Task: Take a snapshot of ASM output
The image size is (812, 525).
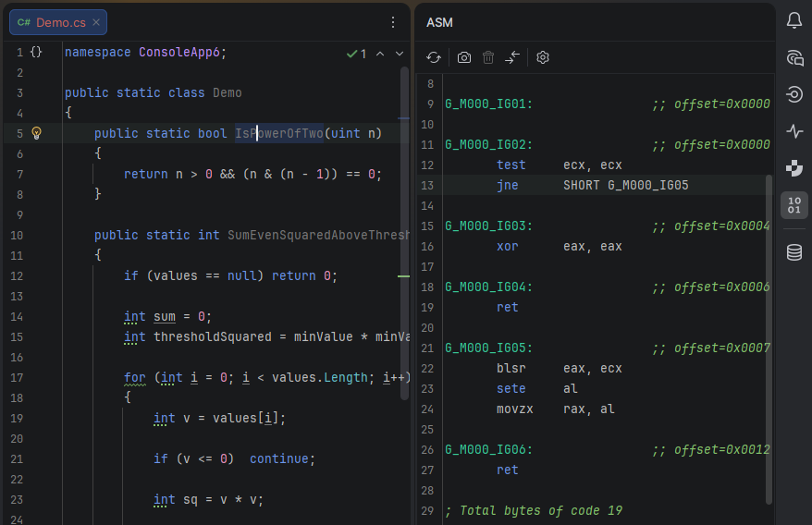Action: 464,57
